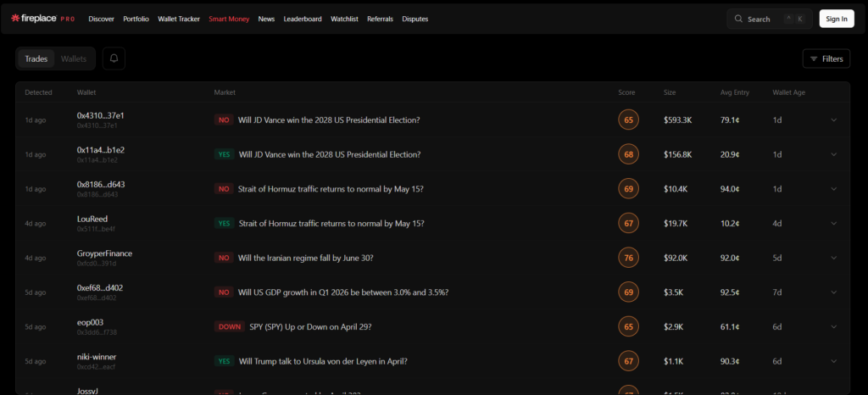
Task: Go to Portfolio
Action: tap(136, 19)
